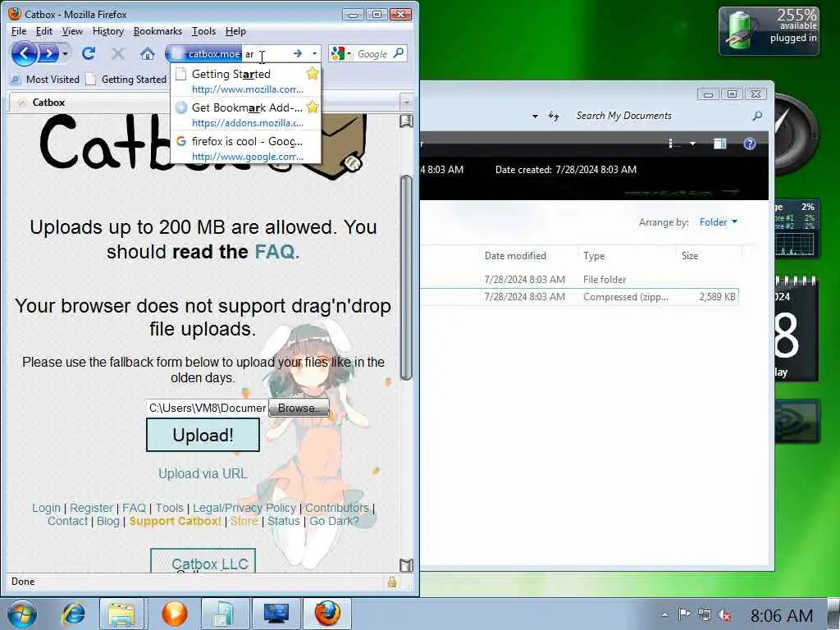Open Internet Explorer from the taskbar
Screen dimensions: 840x630
[x=73, y=614]
